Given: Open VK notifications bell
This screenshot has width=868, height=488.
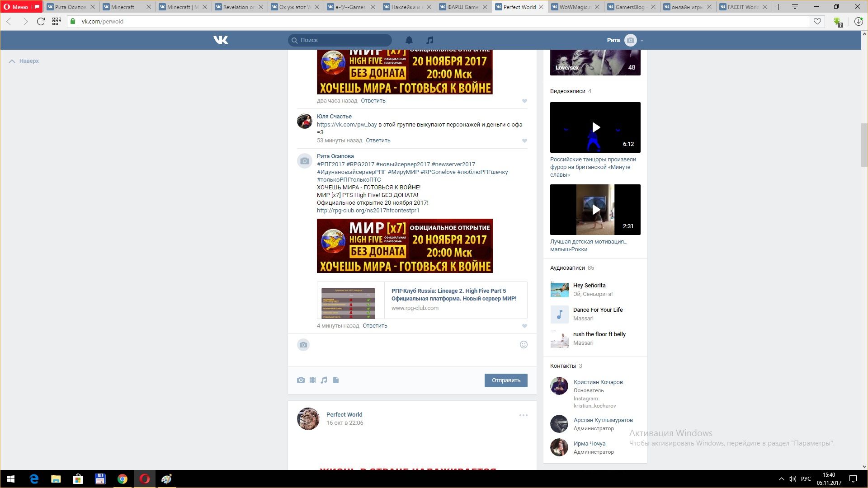Looking at the screenshot, I should [x=409, y=40].
